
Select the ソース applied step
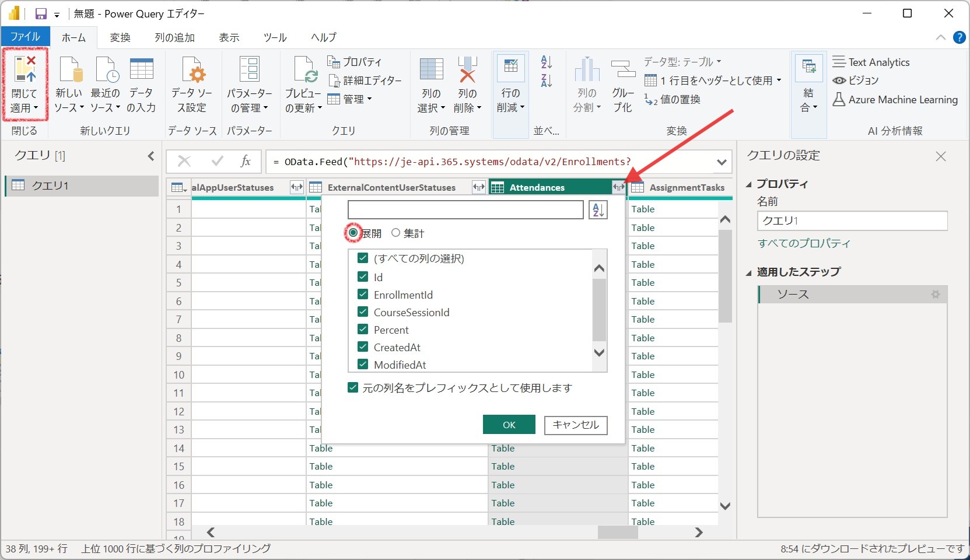coord(852,295)
